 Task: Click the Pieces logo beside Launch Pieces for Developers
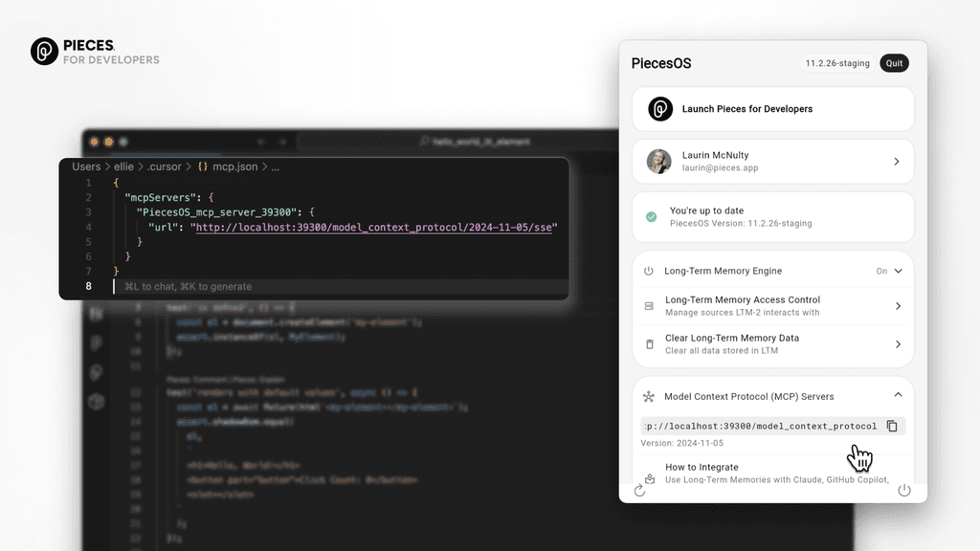click(658, 109)
